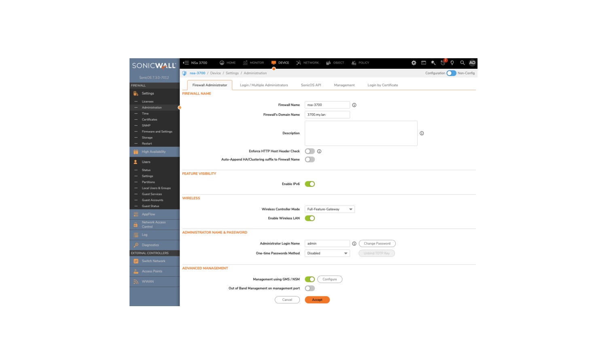
Task: Click inside the Firewall's Domain Name field
Action: click(327, 114)
